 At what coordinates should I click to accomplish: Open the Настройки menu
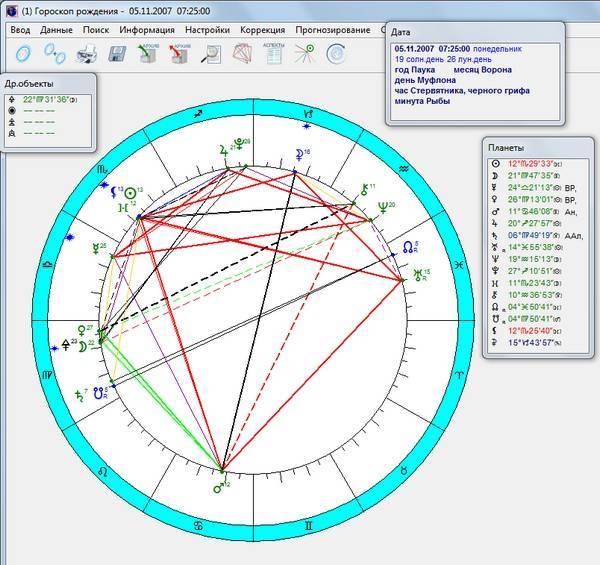point(208,30)
